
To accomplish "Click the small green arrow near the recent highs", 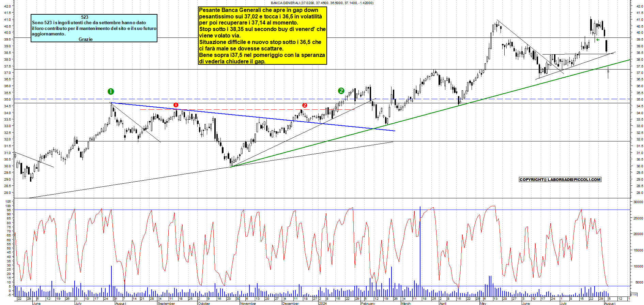I will coord(598,40).
